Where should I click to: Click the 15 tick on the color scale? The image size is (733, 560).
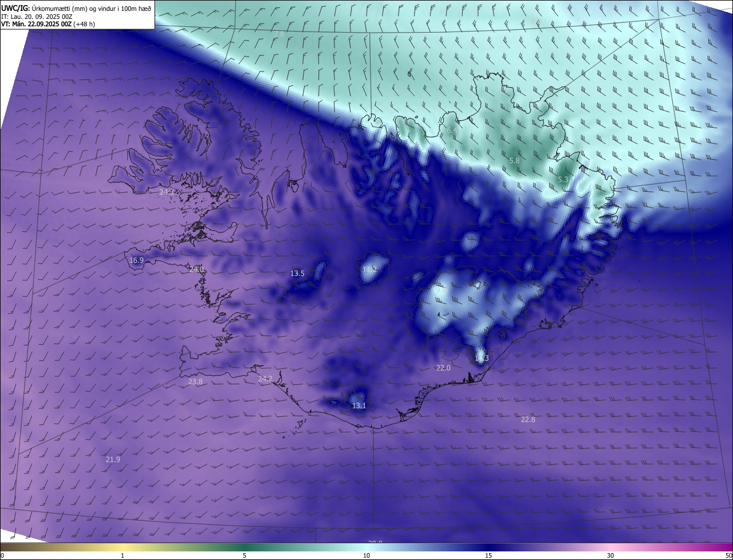[488, 555]
